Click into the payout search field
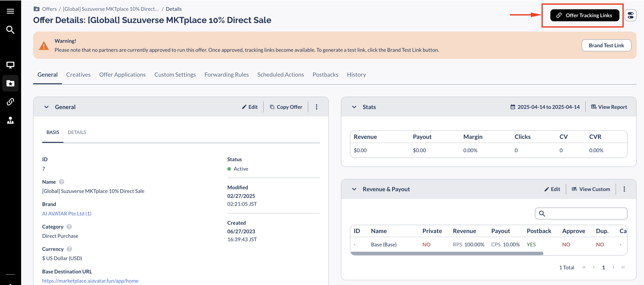Viewport: 644px width, 285px height. pyautogui.click(x=581, y=214)
